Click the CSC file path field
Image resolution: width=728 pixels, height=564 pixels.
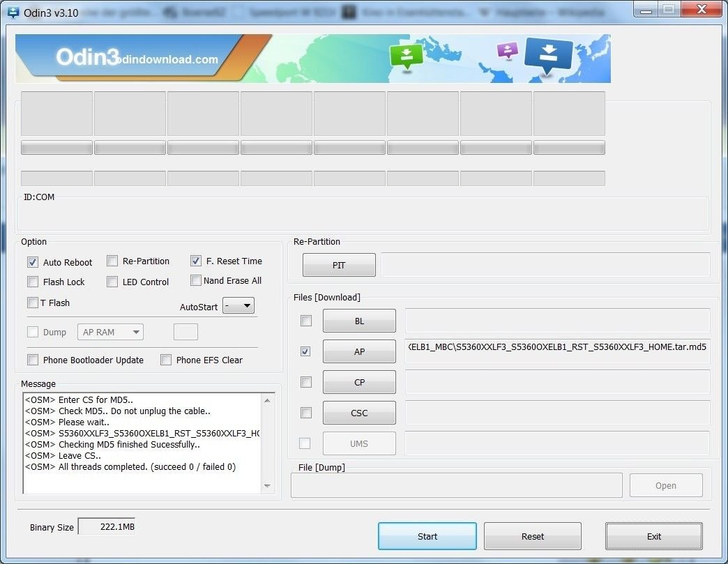tap(558, 412)
